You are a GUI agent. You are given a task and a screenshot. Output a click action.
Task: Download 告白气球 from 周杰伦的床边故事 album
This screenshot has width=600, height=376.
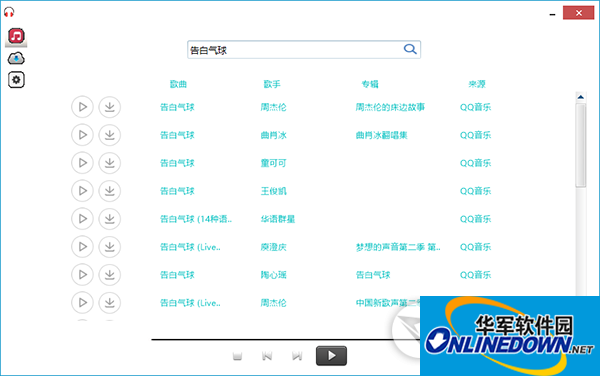pos(110,107)
